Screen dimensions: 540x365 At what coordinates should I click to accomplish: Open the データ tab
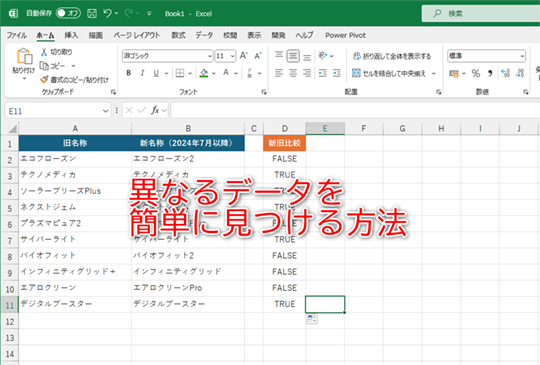click(x=204, y=35)
